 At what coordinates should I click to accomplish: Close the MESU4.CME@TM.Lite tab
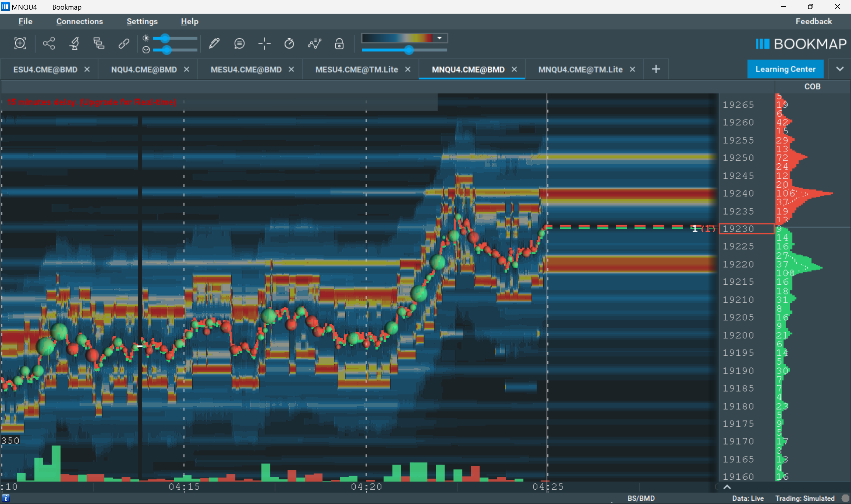tap(408, 69)
